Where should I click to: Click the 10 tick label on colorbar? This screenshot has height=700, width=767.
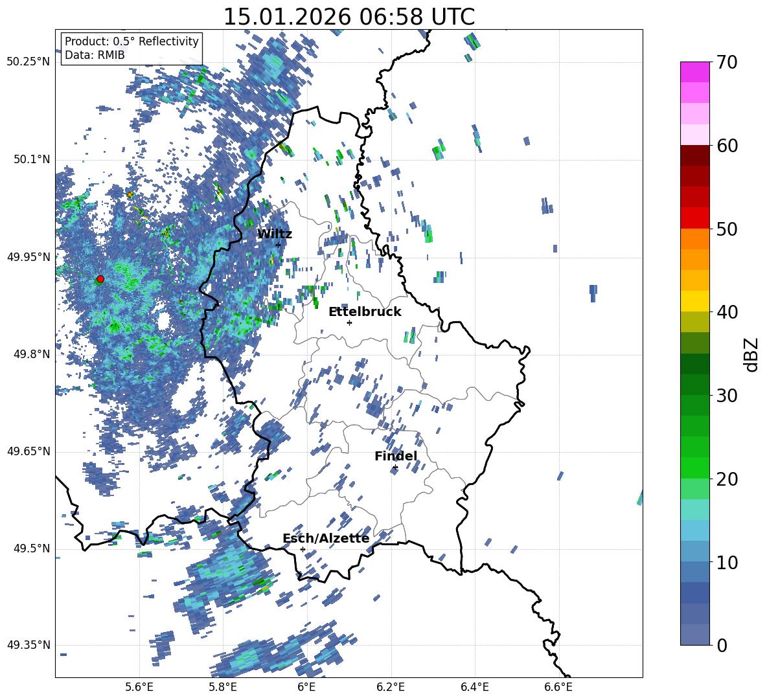pos(726,562)
